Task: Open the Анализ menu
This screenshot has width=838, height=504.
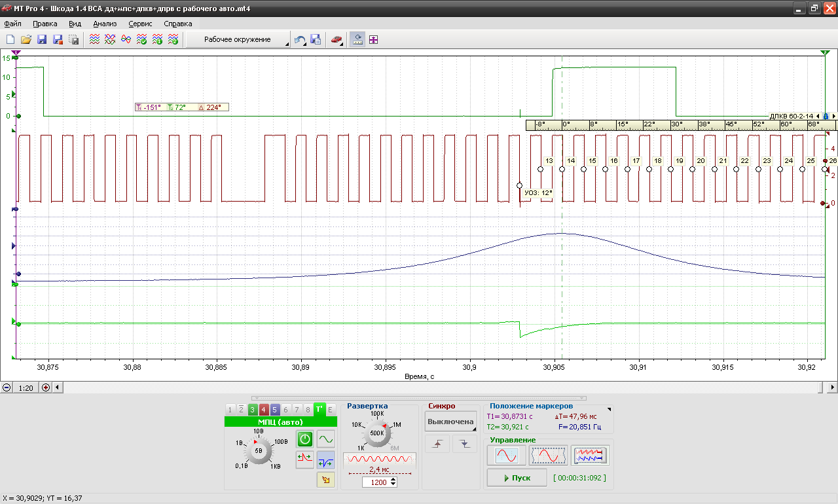Action: point(105,24)
